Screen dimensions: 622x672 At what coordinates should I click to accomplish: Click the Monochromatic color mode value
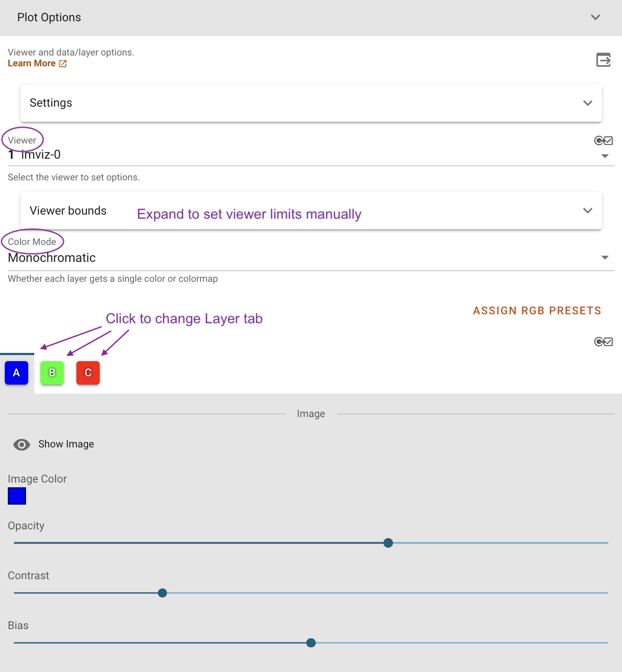52,258
